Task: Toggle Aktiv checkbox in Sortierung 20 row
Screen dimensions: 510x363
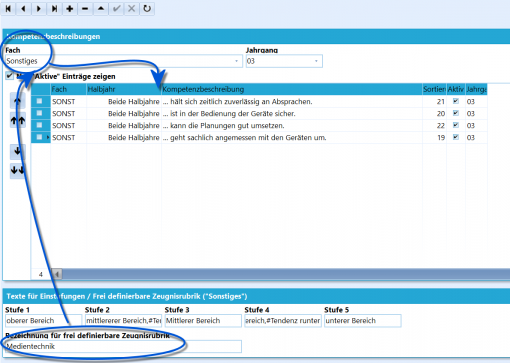Action: [456, 113]
